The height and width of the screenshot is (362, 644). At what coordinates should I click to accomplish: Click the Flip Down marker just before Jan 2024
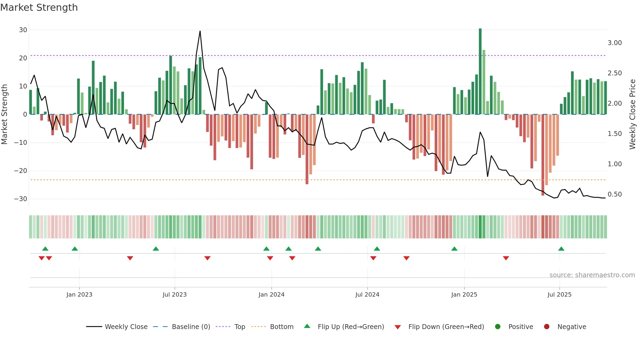tap(270, 258)
